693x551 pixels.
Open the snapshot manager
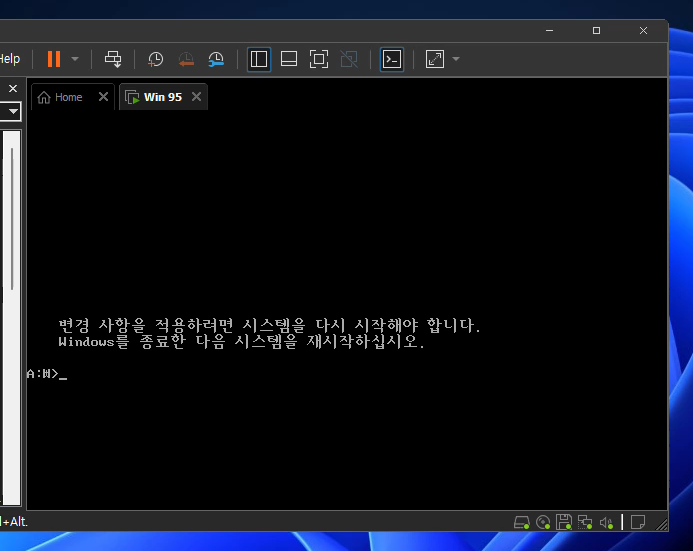click(216, 59)
